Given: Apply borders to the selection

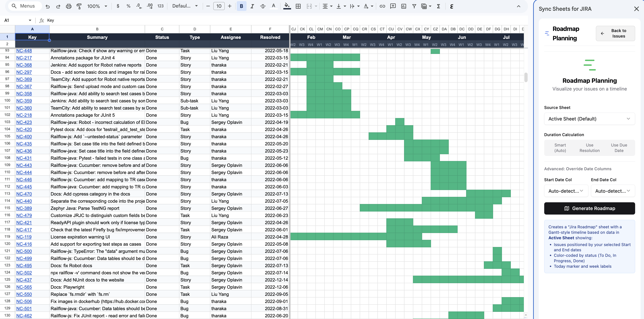Looking at the screenshot, I should click(298, 6).
